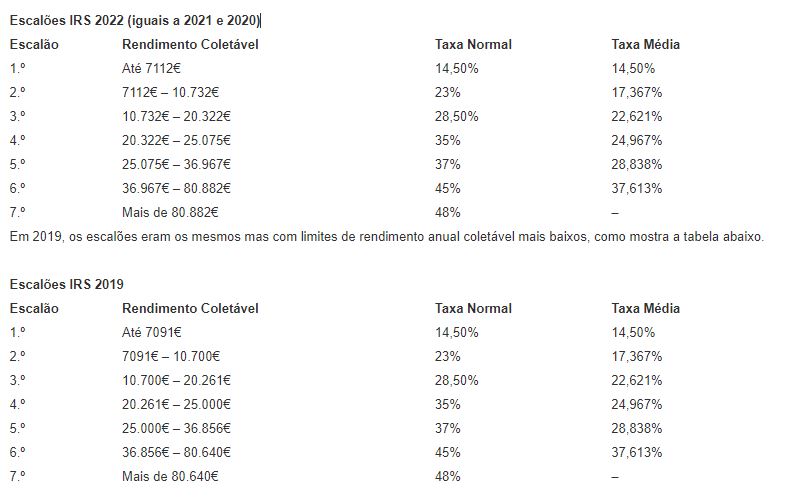The width and height of the screenshot is (788, 498).
Task: Click 'Taxa Média' header in 2022 table
Action: pos(645,45)
